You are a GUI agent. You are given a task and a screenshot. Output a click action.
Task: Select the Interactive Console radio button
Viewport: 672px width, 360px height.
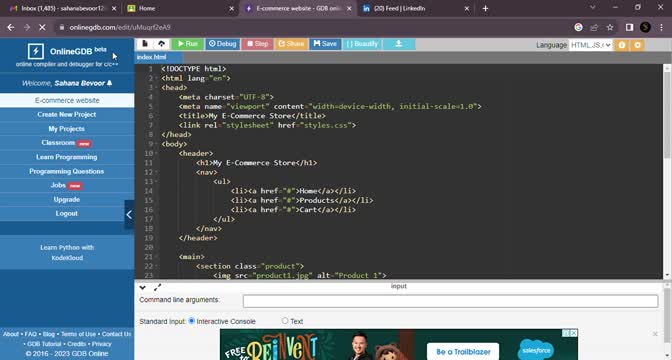click(x=192, y=321)
